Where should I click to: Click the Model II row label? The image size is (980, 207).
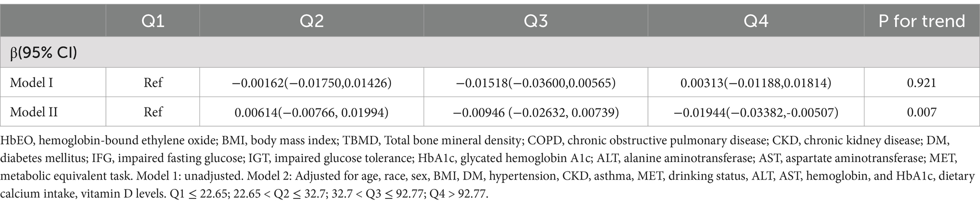(34, 112)
